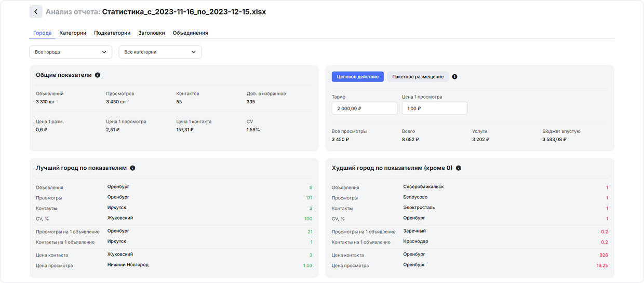The image size is (644, 283).
Task: Click Северобайкальск in worst city list
Action: pos(423,186)
